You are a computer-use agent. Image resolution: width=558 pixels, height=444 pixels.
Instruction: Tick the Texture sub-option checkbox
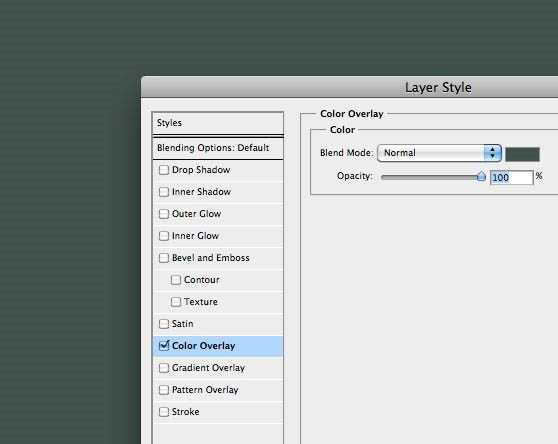click(x=176, y=302)
